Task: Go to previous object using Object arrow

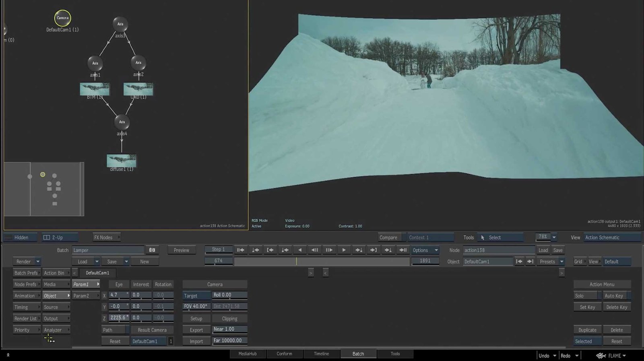Action: pyautogui.click(x=519, y=262)
